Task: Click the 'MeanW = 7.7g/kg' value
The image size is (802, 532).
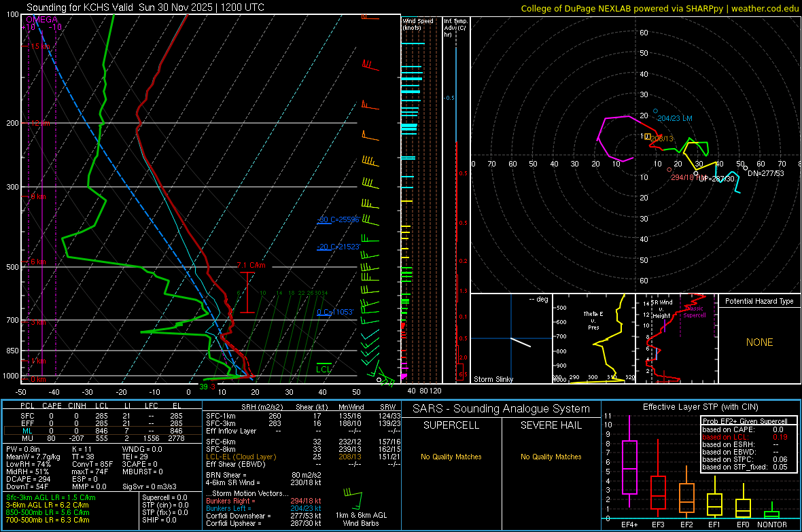Action: click(x=33, y=457)
